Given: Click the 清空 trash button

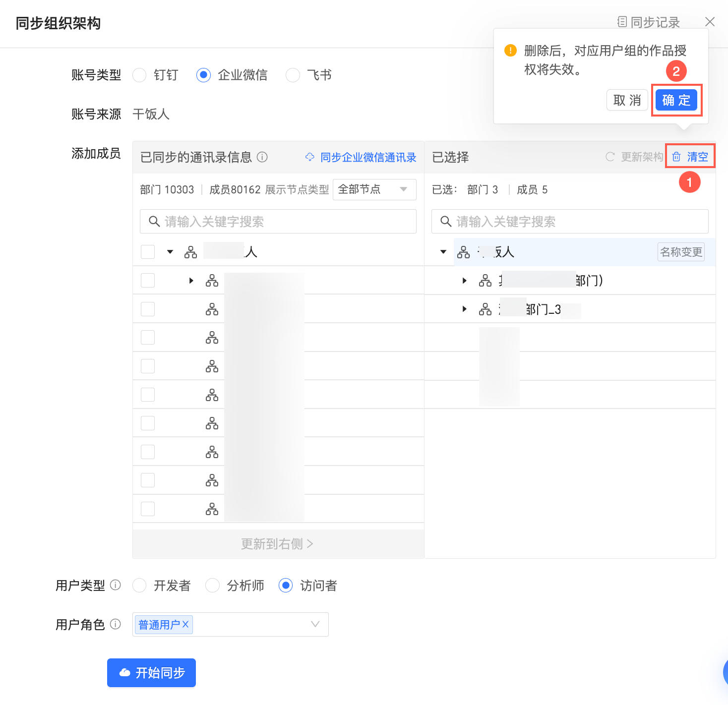Looking at the screenshot, I should [x=690, y=157].
